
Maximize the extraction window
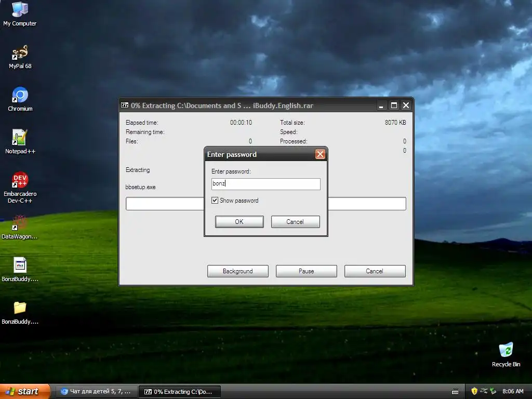tap(394, 105)
